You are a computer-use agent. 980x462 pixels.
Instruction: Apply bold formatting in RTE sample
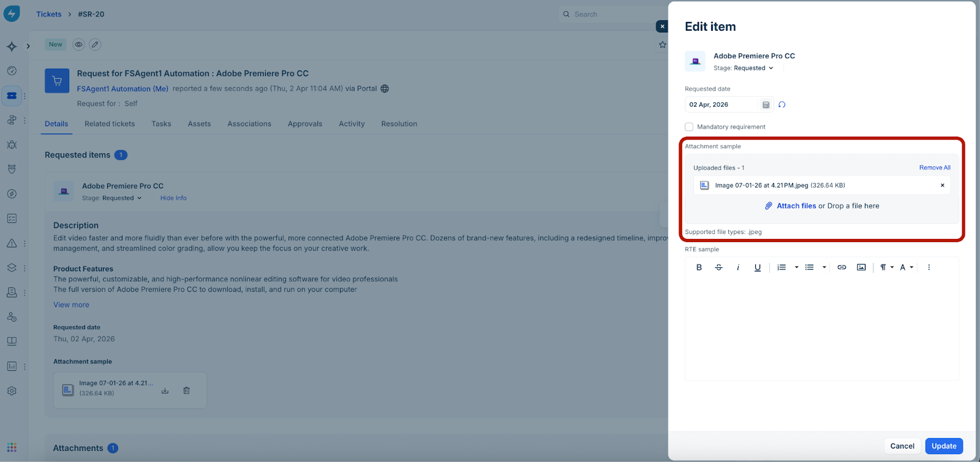[699, 267]
